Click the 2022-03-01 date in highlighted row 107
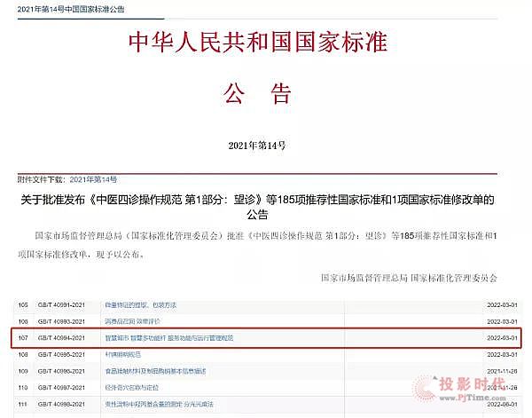This screenshot has height=418, width=532. click(503, 339)
